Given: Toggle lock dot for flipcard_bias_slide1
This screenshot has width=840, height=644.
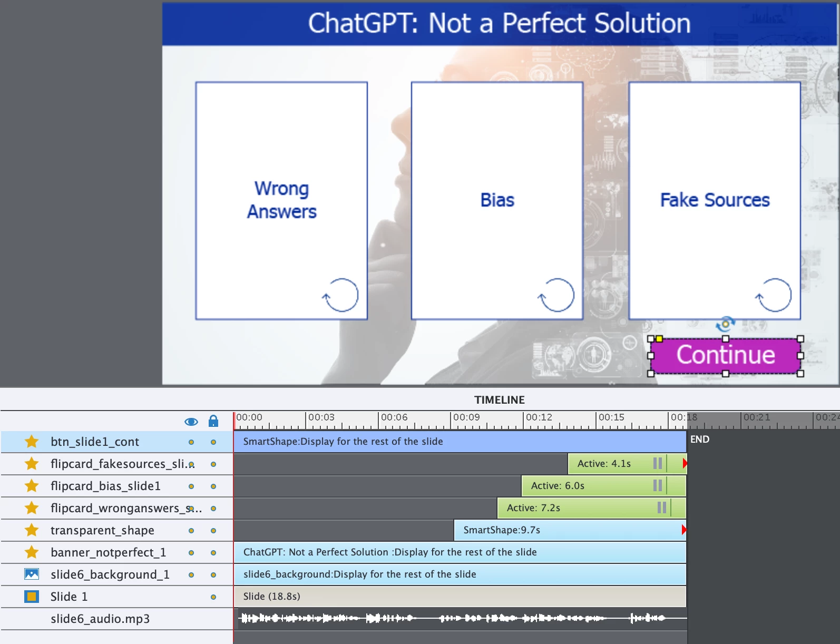Looking at the screenshot, I should (213, 486).
